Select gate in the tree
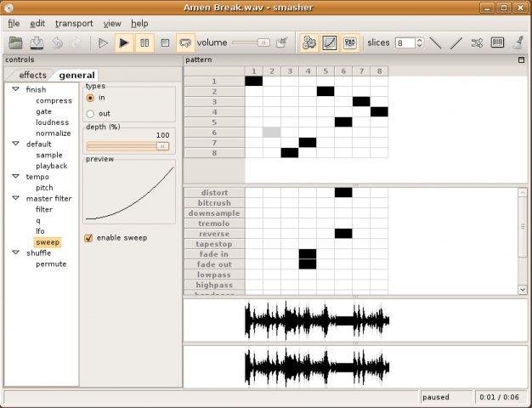This screenshot has width=532, height=408. point(44,111)
